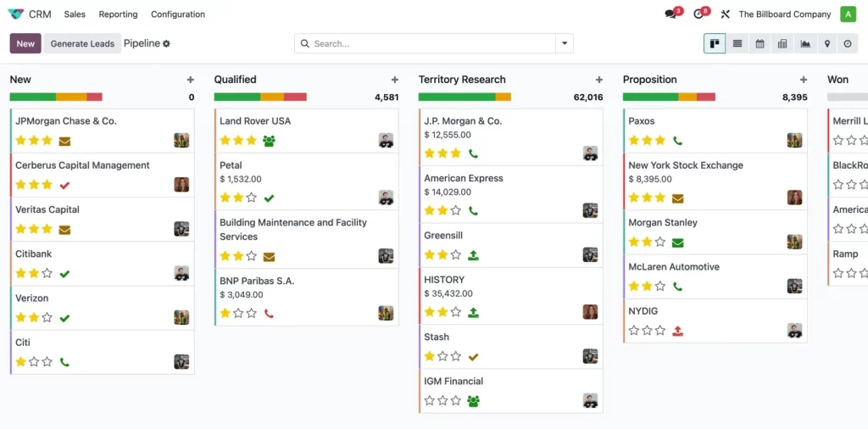Click the phone activity icon on Citi card

pyautogui.click(x=64, y=362)
